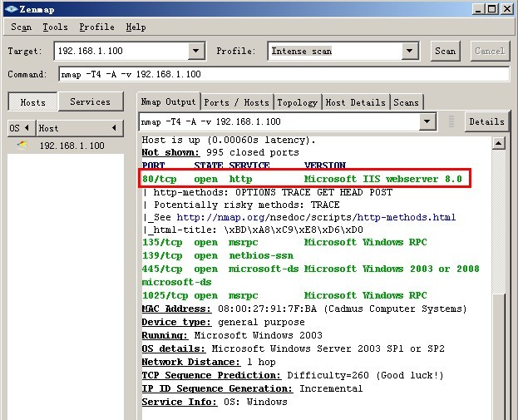518x420 pixels.
Task: Click the 135/tcp msrpc line
Action: tap(284, 242)
